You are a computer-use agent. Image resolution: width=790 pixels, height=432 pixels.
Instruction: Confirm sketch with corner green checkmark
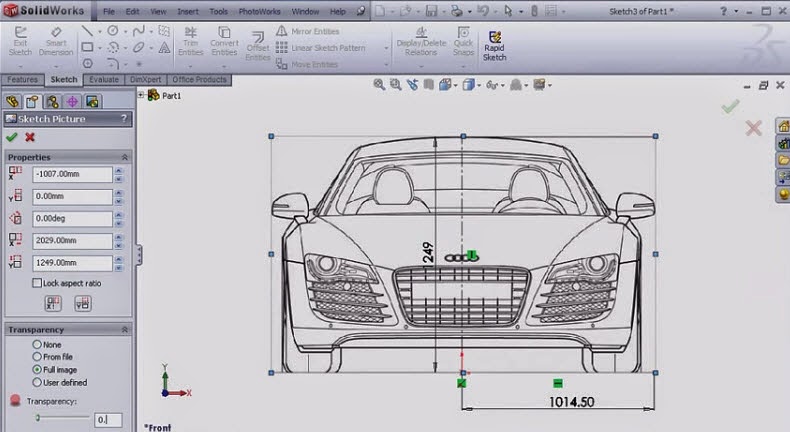(x=730, y=106)
